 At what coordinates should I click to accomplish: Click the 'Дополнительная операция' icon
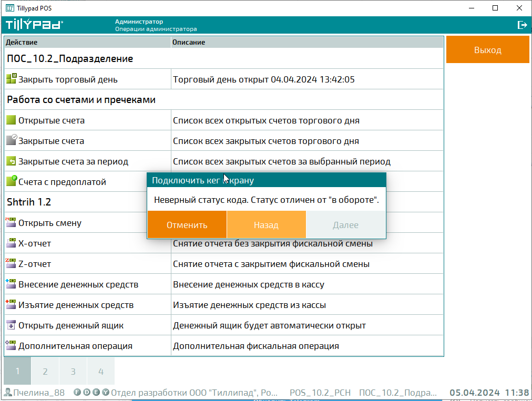(x=11, y=345)
